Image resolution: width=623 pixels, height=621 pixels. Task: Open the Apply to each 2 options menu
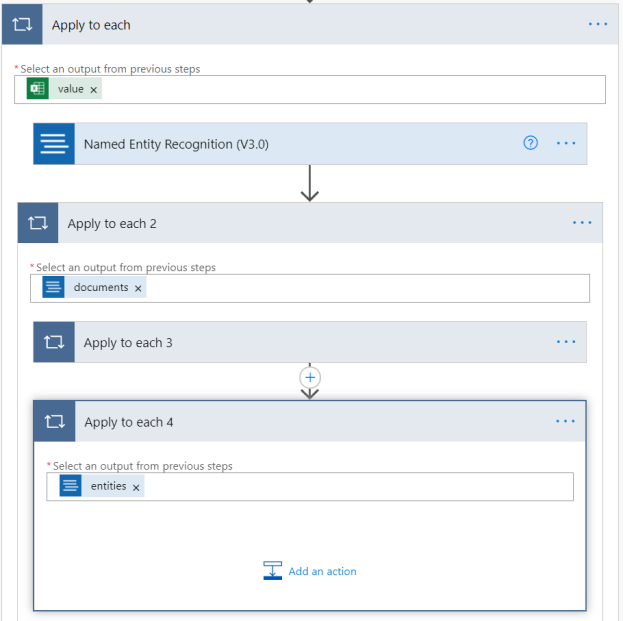(x=582, y=223)
